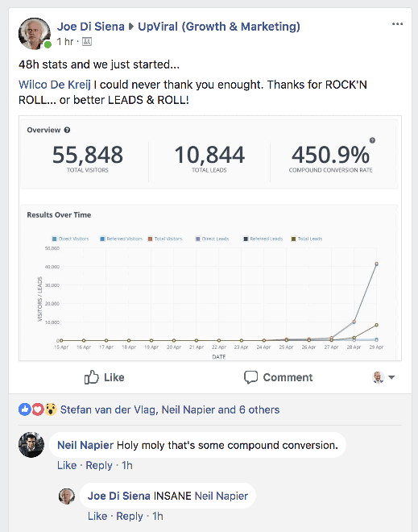Click the Total Visitors legend color swatch
418x532 pixels.
coord(150,239)
